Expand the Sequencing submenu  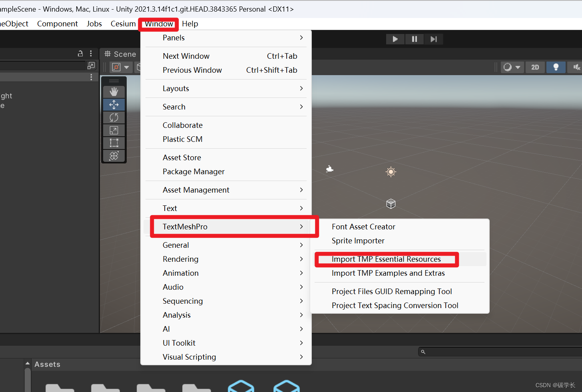click(x=226, y=301)
